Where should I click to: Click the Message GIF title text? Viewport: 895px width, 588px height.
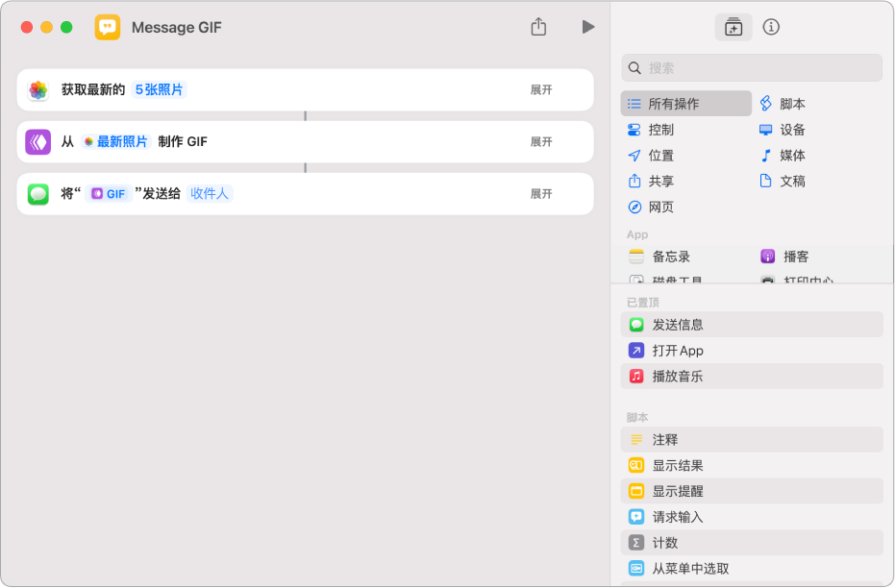pyautogui.click(x=176, y=27)
